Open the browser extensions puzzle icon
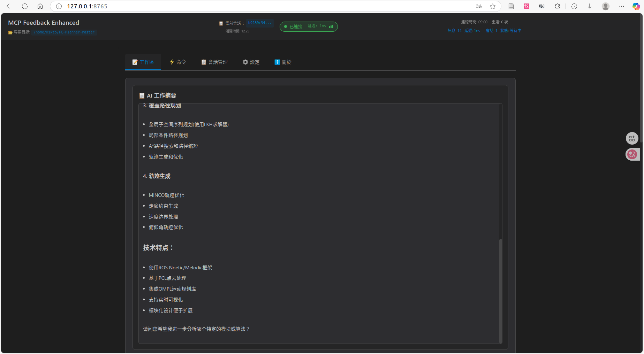The height and width of the screenshot is (354, 644). coord(557,6)
